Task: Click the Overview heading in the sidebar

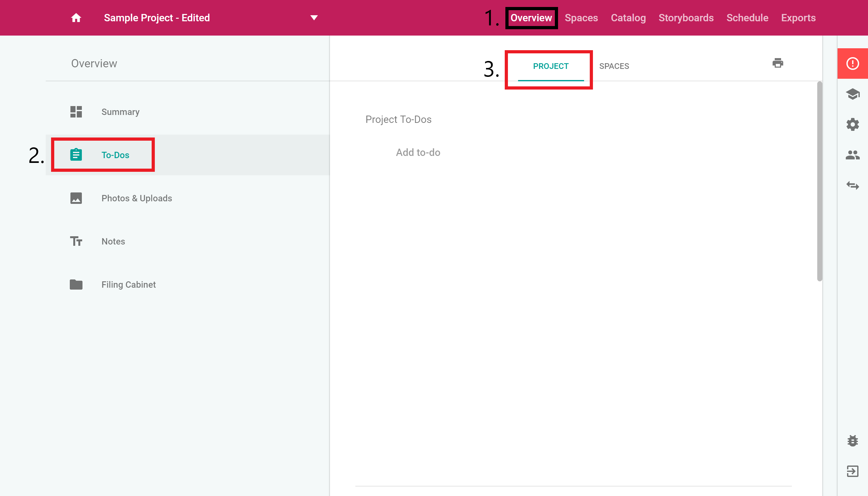Action: 94,64
